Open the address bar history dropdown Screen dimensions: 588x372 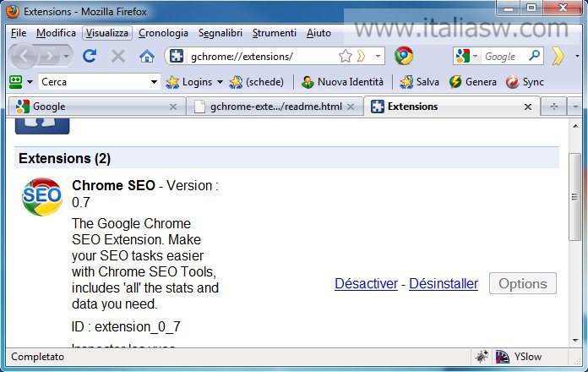tap(378, 57)
